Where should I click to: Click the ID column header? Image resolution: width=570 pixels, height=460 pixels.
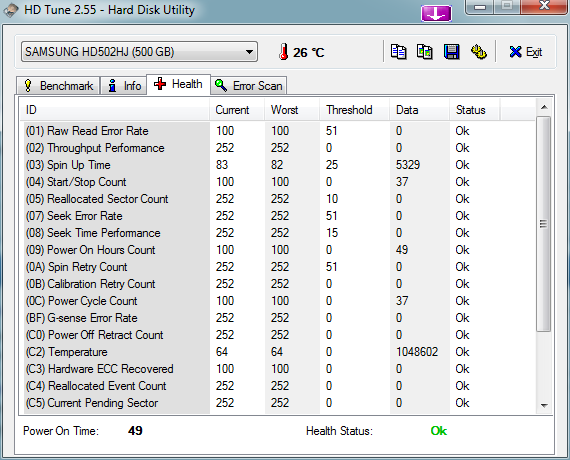tap(115, 110)
